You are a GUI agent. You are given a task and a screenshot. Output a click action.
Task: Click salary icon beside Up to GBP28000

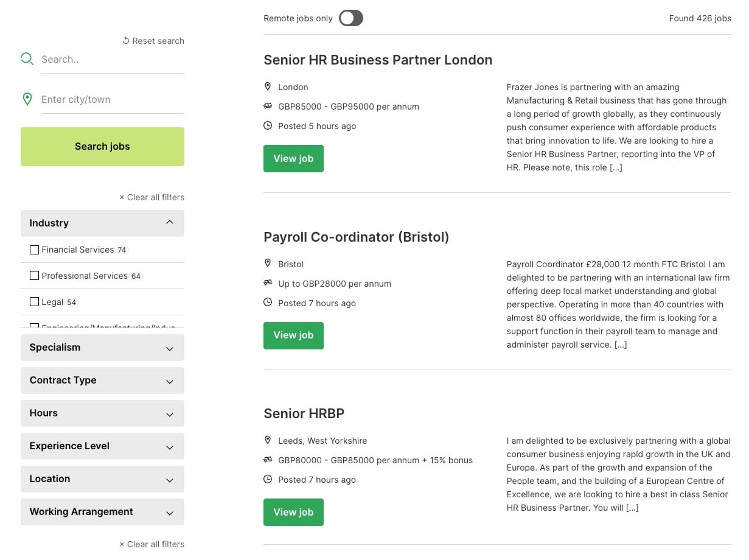268,284
